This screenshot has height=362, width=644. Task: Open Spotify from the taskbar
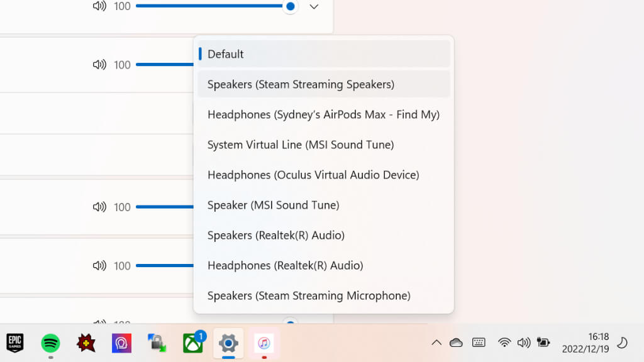[50, 343]
